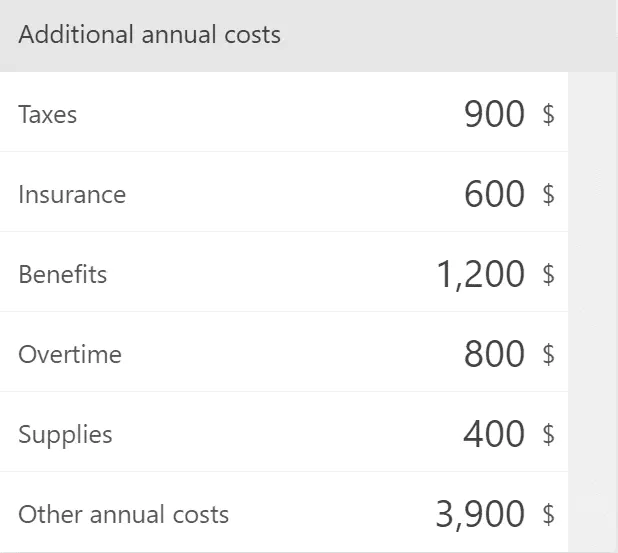The image size is (618, 553).
Task: Click the dollar symbol in Overtime row
Action: point(548,354)
